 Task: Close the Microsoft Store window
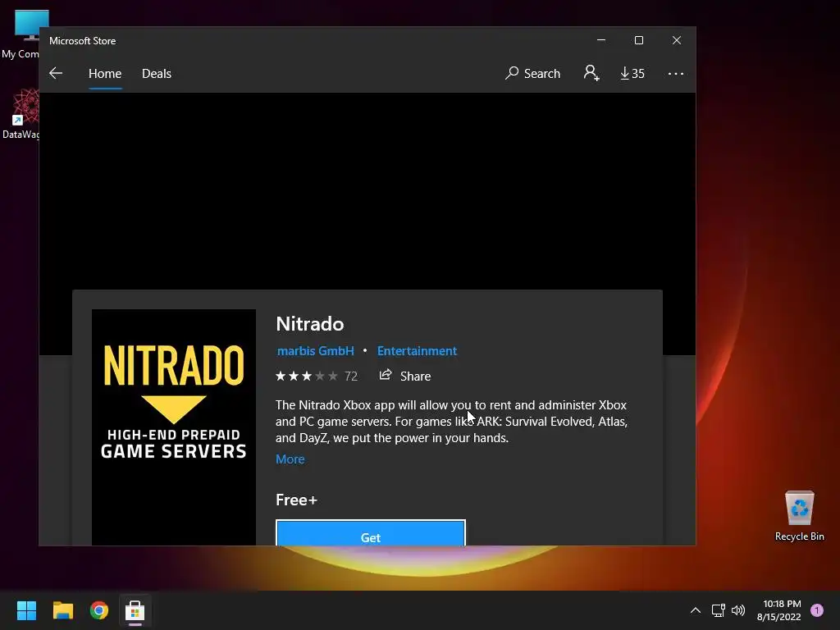[677, 40]
